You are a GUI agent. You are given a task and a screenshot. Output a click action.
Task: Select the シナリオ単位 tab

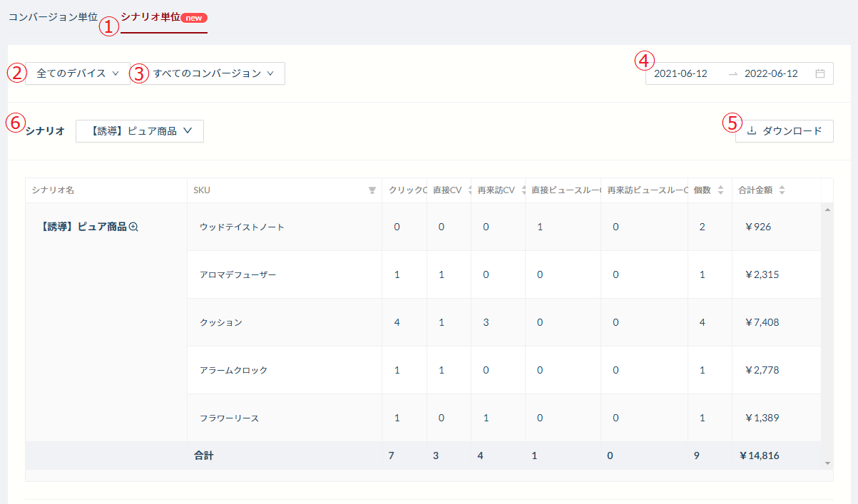(x=150, y=16)
